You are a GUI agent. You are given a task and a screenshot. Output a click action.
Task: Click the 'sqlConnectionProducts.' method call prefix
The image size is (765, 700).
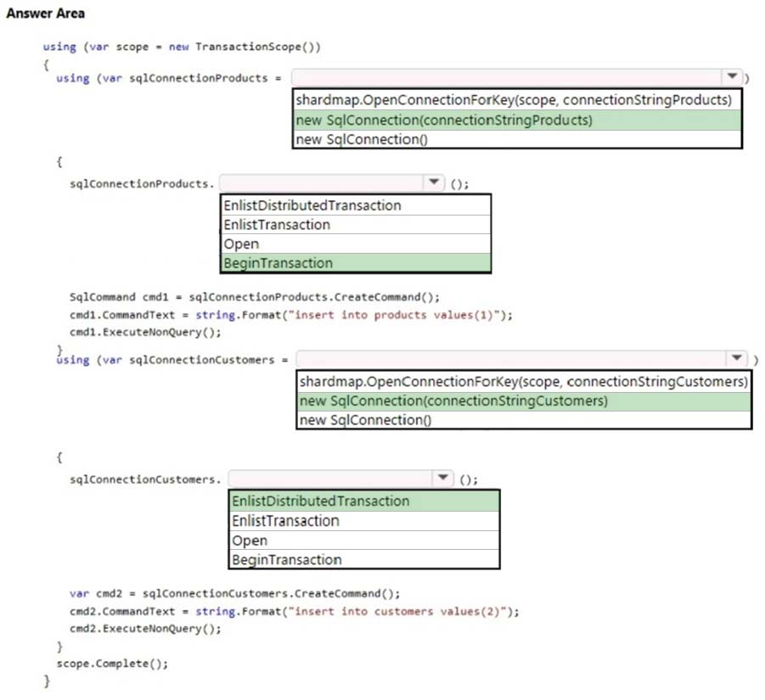click(x=142, y=184)
